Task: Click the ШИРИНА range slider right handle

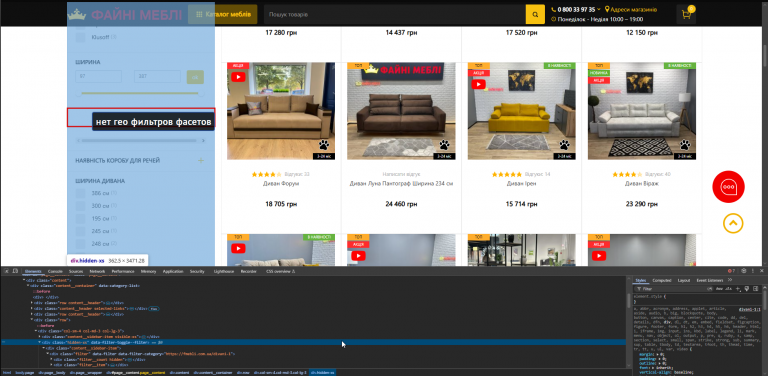Action: coord(201,93)
